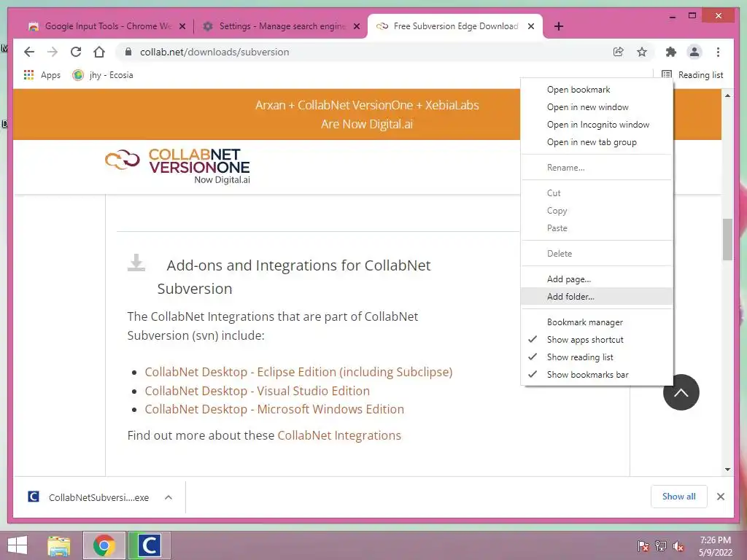Choose Open in new tab group

(597, 142)
